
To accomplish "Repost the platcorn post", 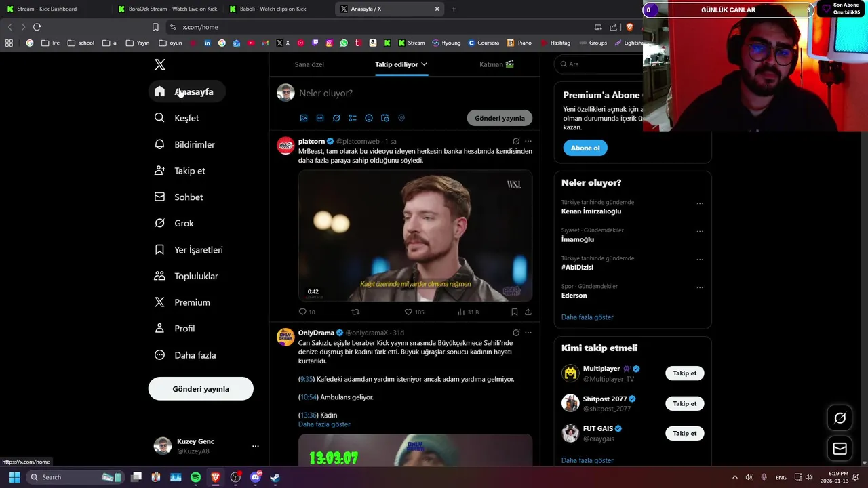I will 355,312.
